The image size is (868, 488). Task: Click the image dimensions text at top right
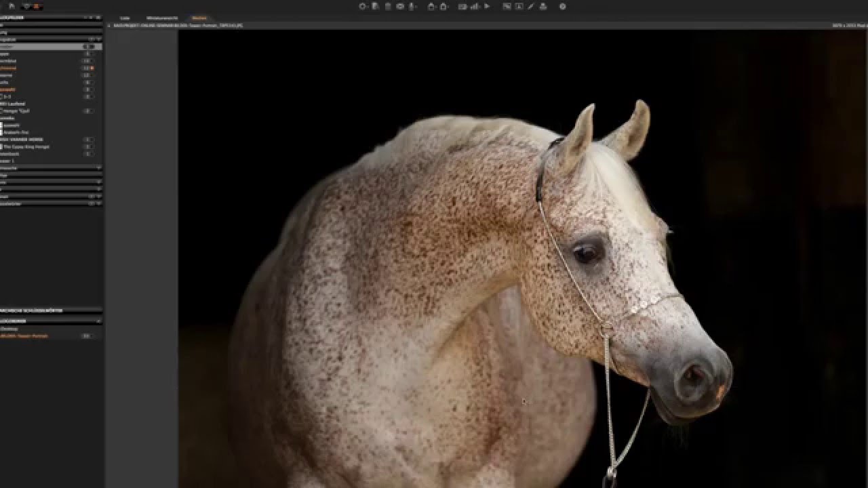(x=850, y=26)
